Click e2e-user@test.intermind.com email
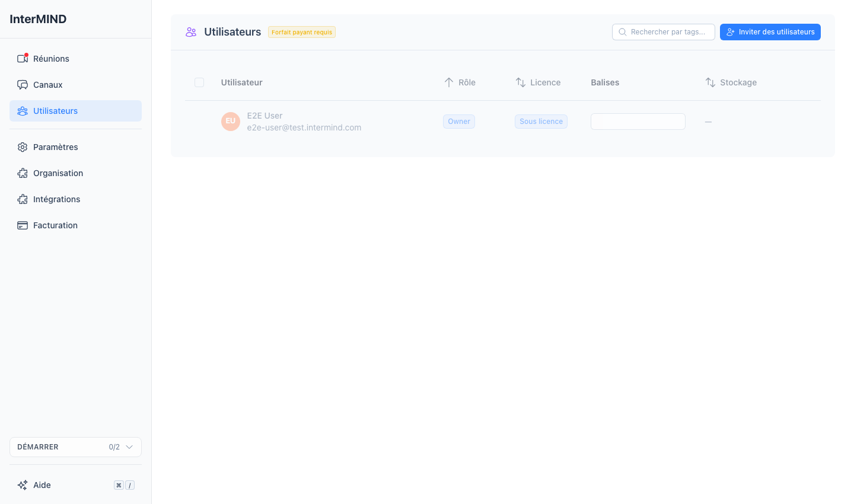This screenshot has height=504, width=854. click(x=304, y=127)
